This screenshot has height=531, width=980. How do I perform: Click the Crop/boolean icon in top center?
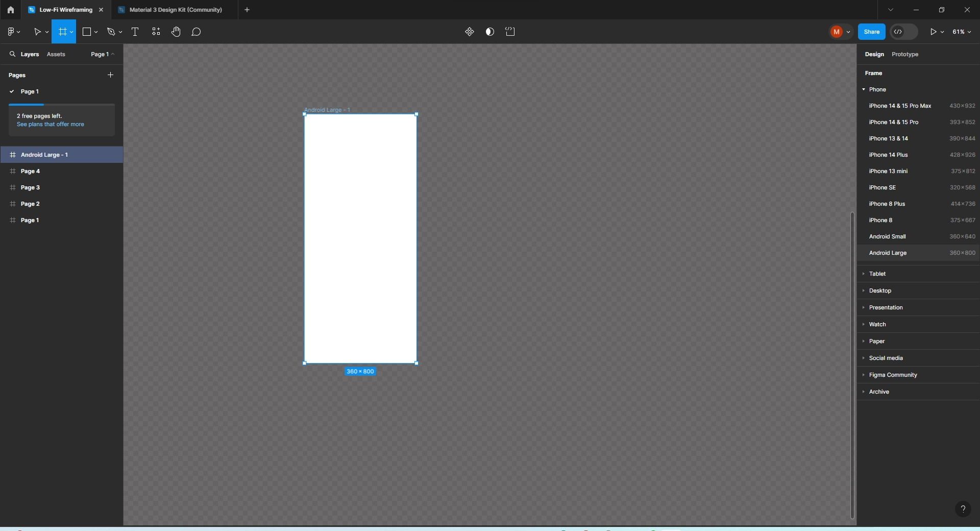510,32
